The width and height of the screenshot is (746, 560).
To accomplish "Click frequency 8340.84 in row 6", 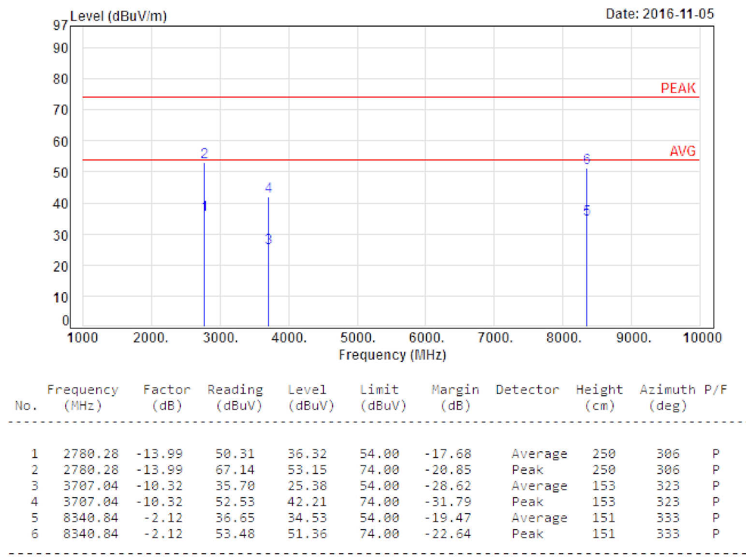I will click(91, 533).
